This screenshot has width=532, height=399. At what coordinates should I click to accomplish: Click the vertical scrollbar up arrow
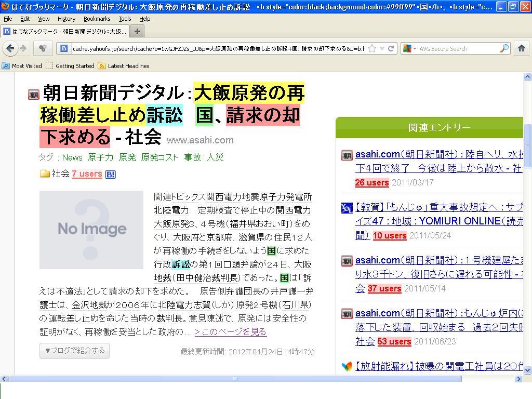(x=528, y=77)
